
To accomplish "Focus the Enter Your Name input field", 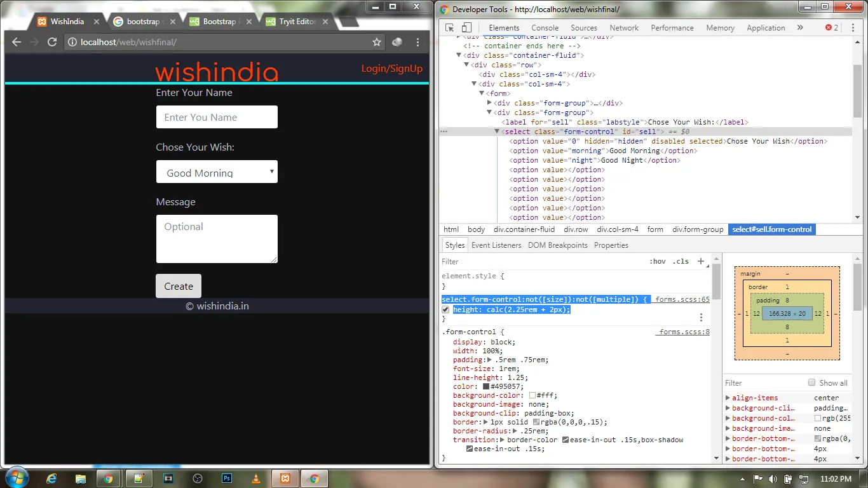I will [x=217, y=117].
